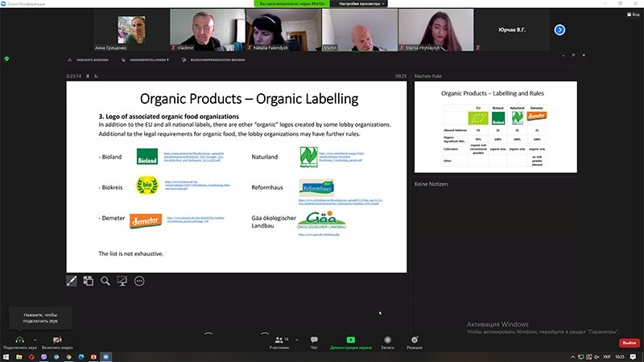Open the Demeter guidelines hyperlink
This screenshot has width=644, height=362.
(x=196, y=219)
